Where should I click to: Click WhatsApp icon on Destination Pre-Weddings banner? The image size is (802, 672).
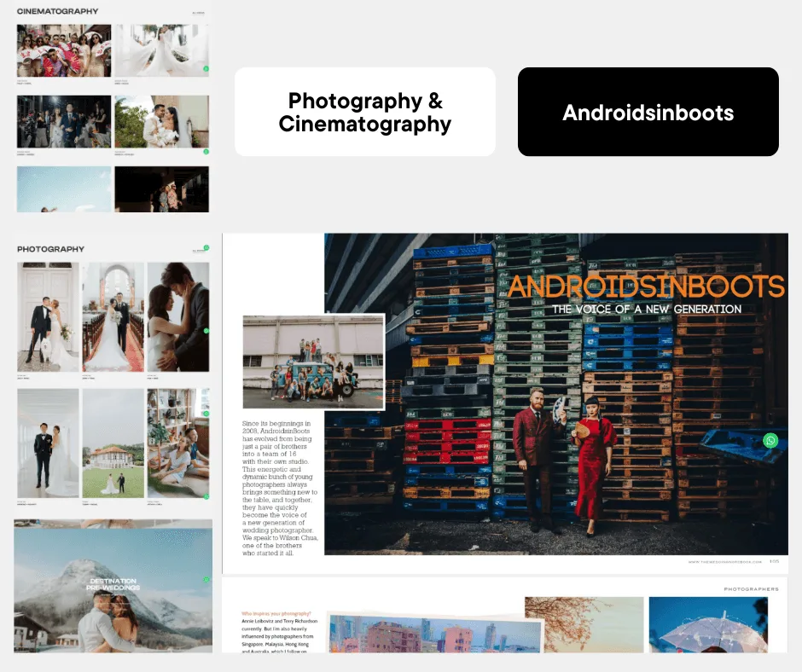tap(206, 580)
